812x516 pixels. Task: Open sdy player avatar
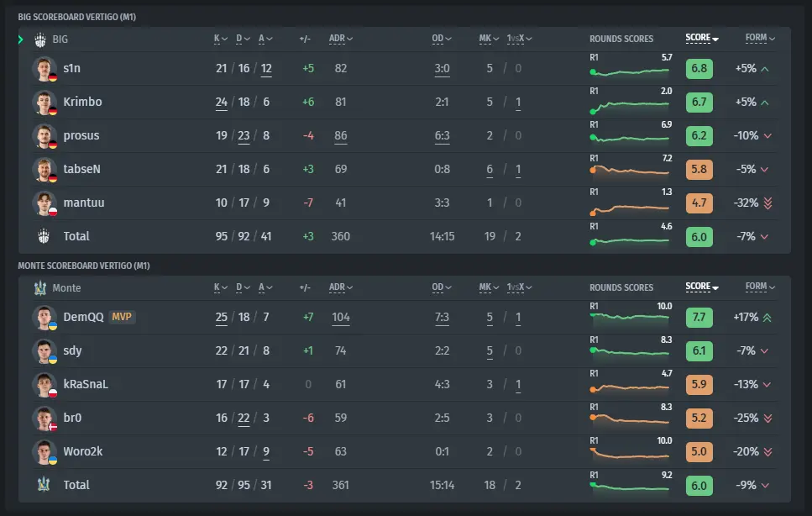pyautogui.click(x=45, y=350)
